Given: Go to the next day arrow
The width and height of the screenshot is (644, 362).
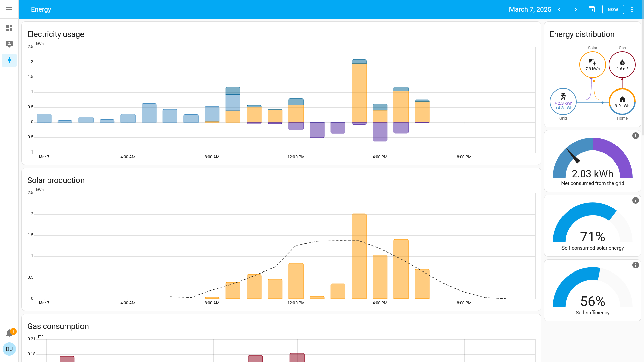Looking at the screenshot, I should [576, 9].
